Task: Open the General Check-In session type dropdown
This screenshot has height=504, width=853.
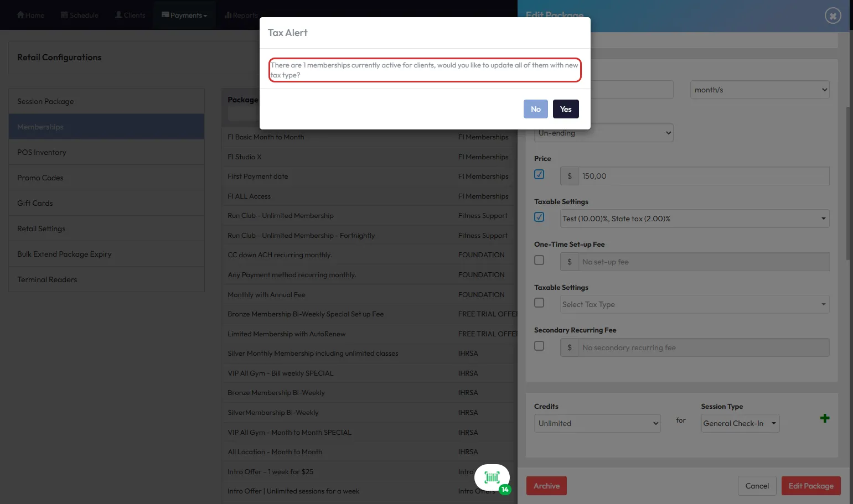Action: pos(740,423)
